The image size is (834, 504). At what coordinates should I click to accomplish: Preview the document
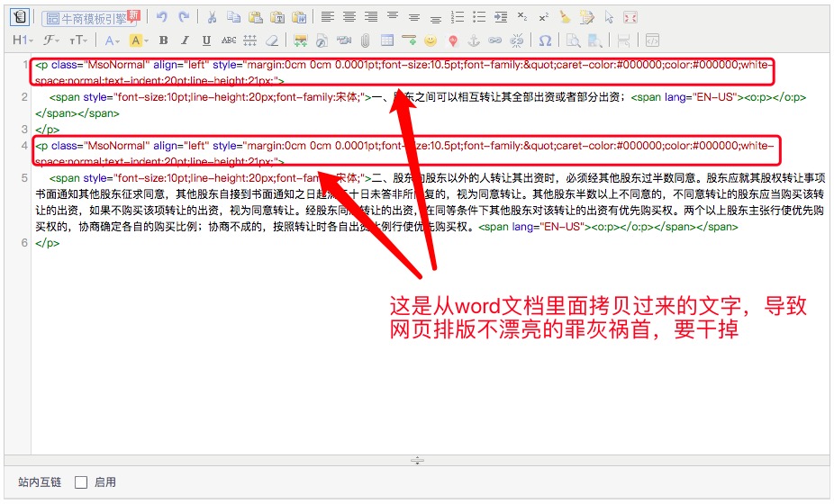click(574, 40)
